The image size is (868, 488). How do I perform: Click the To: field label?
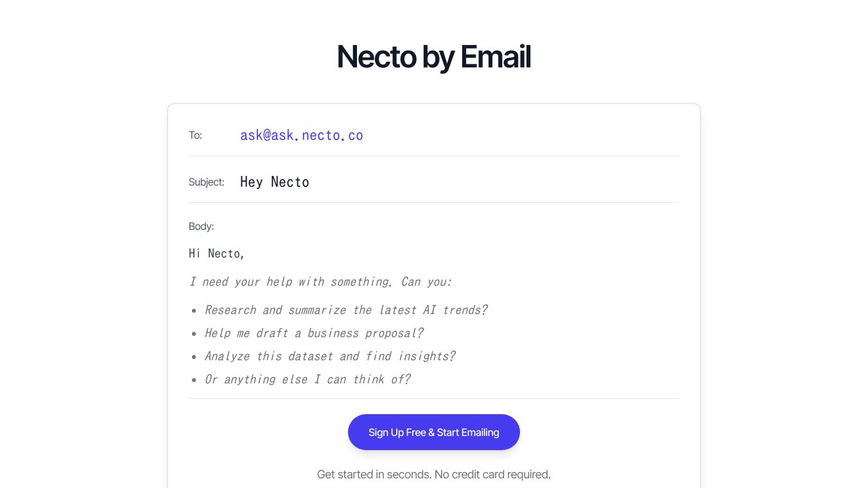click(x=195, y=135)
